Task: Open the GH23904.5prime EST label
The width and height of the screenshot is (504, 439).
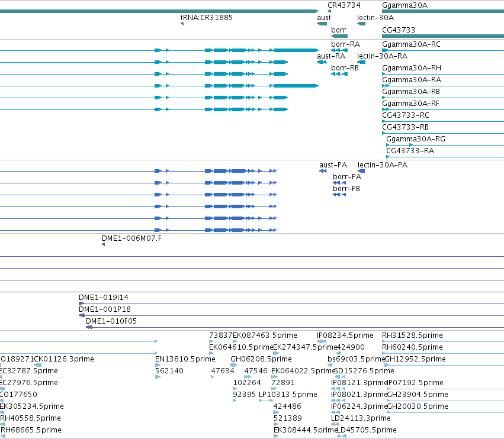Action: 418,395
